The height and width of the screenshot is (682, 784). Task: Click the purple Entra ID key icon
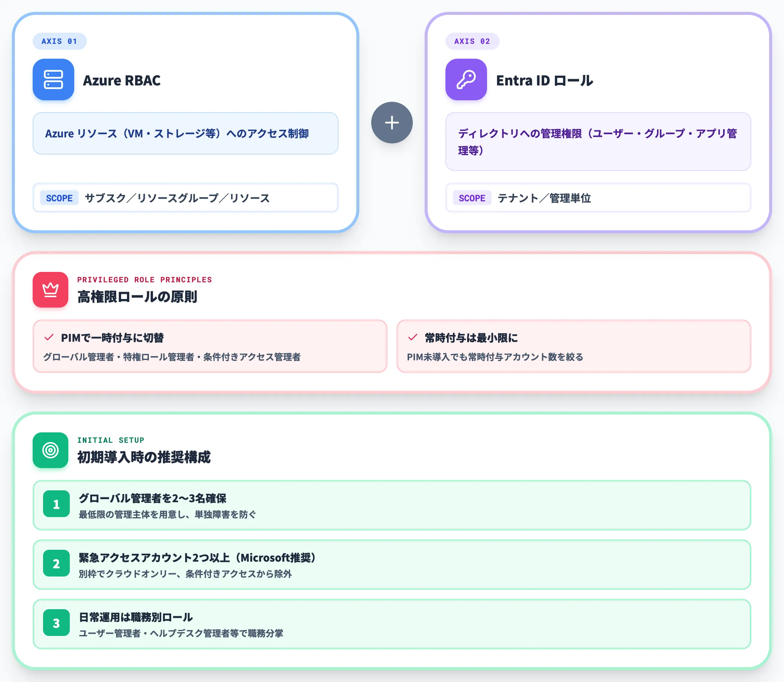click(466, 79)
